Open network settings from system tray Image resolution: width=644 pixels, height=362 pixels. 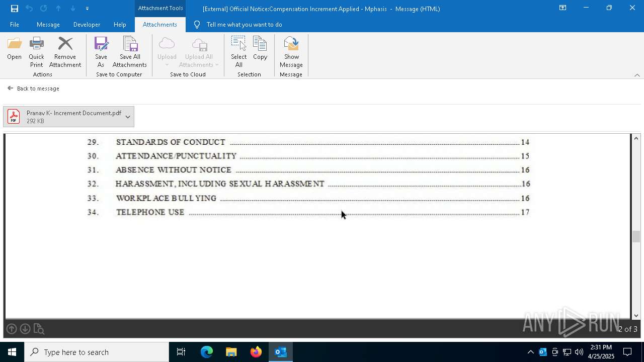[x=567, y=352]
